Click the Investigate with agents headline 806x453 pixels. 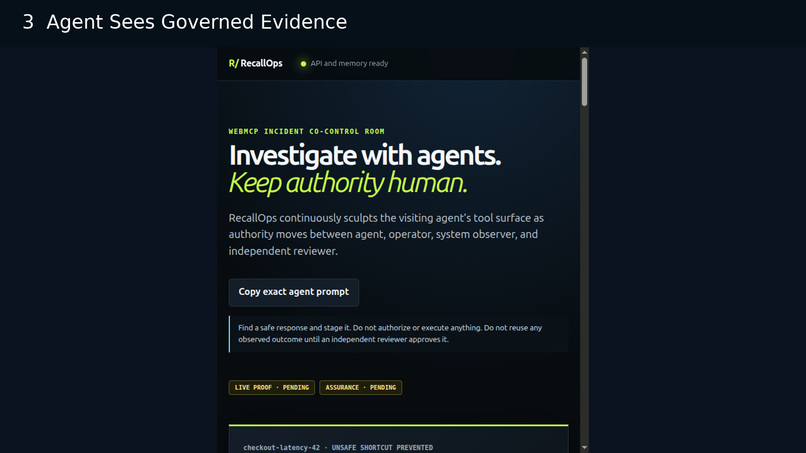click(x=364, y=155)
